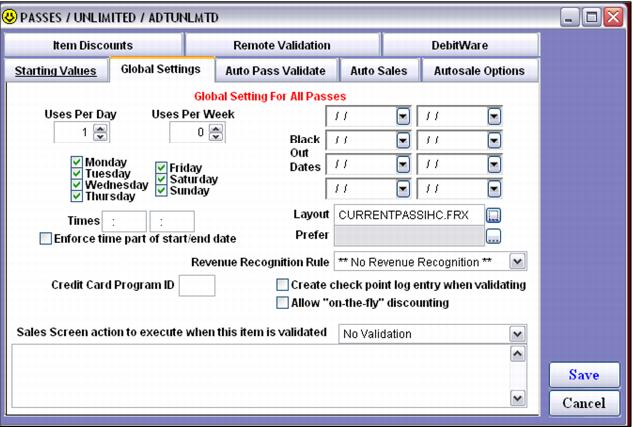Expand the No Validation action dropdown
Image resolution: width=634 pixels, height=427 pixels.
516,333
